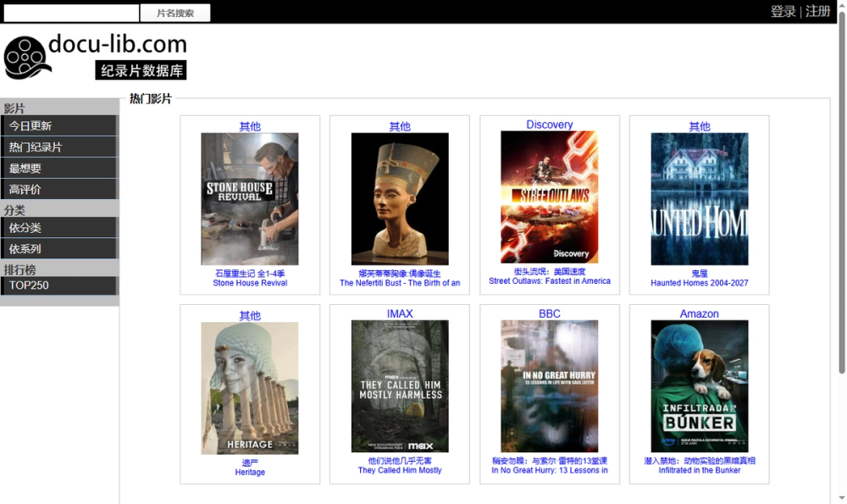
Task: Open Stone House Revival title link
Action: pos(250,278)
